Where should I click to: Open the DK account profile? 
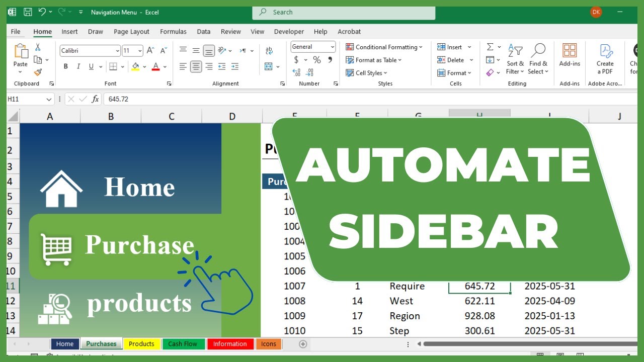pos(596,12)
